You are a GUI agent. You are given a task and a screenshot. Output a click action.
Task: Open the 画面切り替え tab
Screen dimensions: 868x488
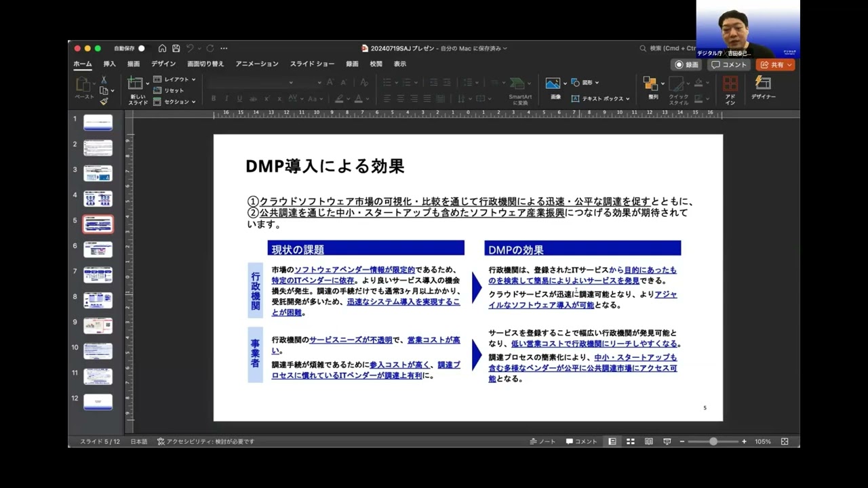pyautogui.click(x=205, y=64)
